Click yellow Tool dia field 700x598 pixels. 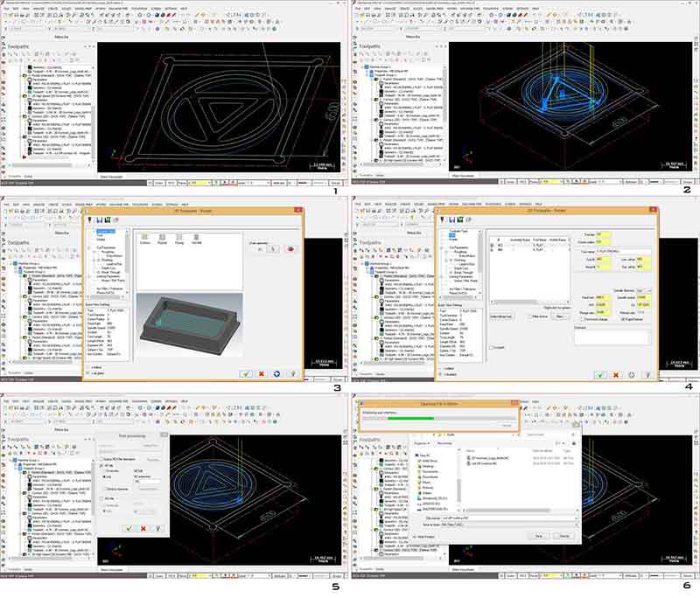click(603, 234)
